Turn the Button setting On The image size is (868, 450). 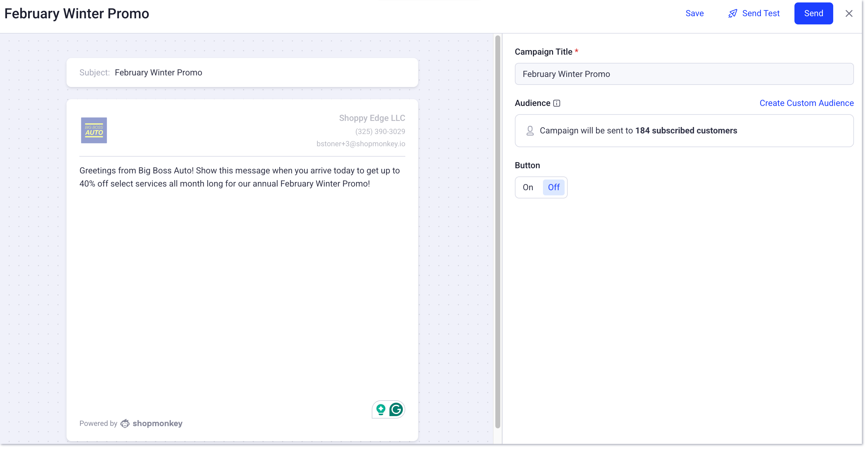pyautogui.click(x=528, y=187)
